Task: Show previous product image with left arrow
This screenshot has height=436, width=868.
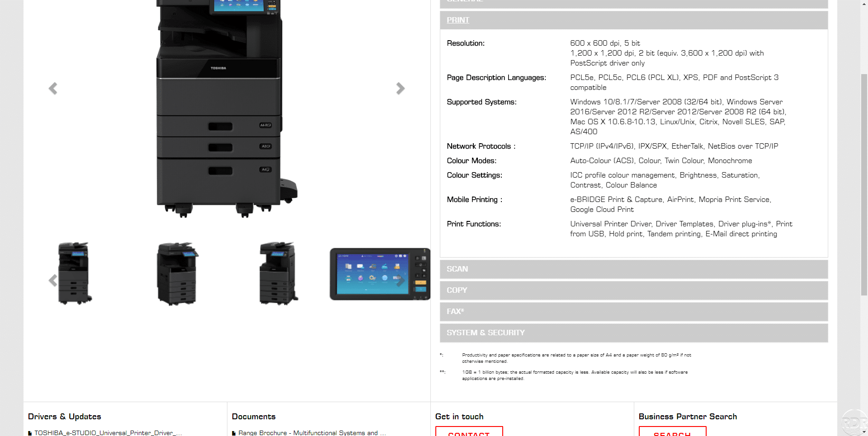Action: point(53,89)
